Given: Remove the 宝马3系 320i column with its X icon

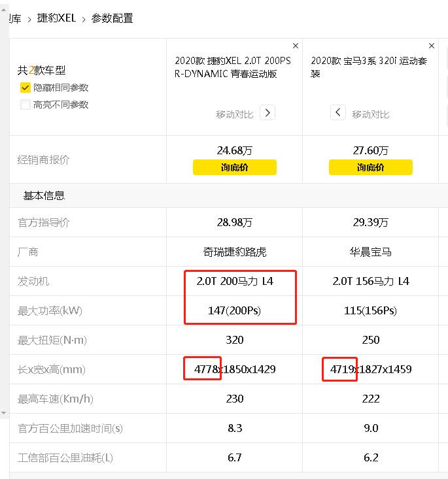Looking at the screenshot, I should [x=432, y=46].
